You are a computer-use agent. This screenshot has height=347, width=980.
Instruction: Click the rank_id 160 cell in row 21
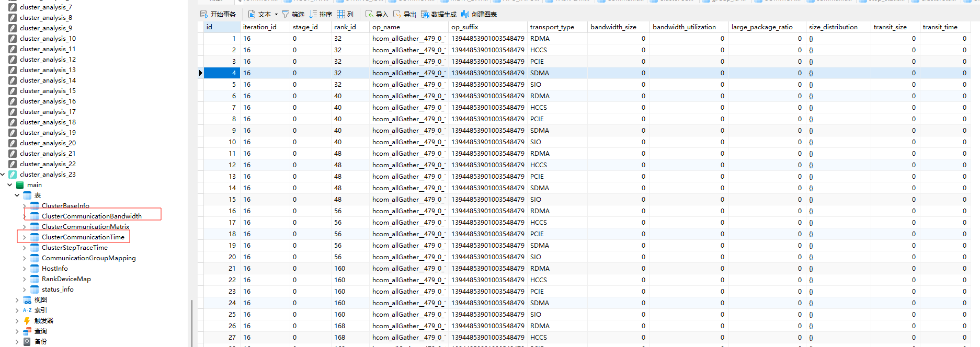(350, 269)
